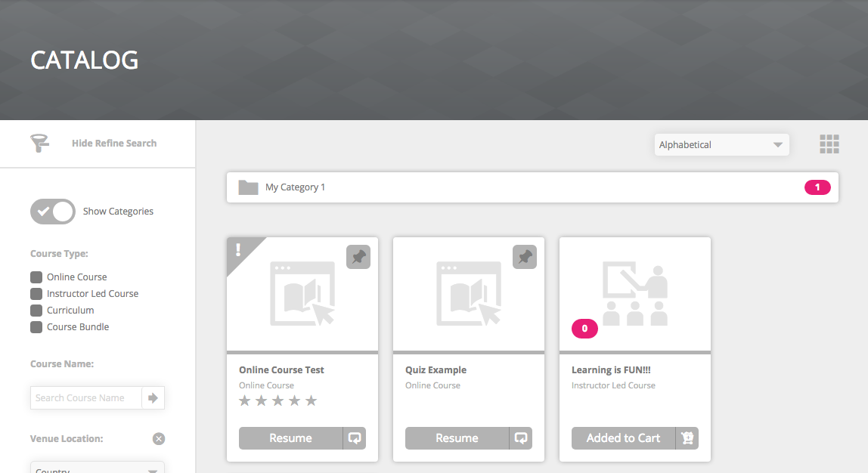Focus the Search Course Name field
The width and height of the screenshot is (868, 473).
85,397
